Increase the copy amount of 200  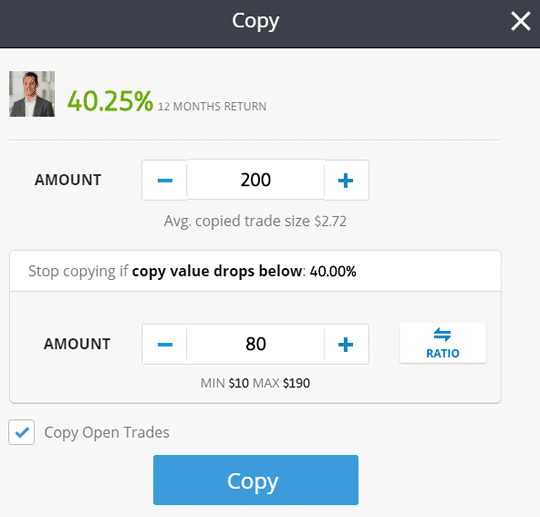pos(346,180)
